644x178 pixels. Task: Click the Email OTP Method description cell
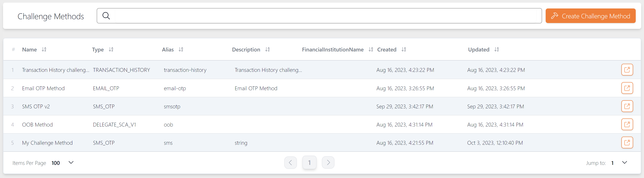click(256, 88)
